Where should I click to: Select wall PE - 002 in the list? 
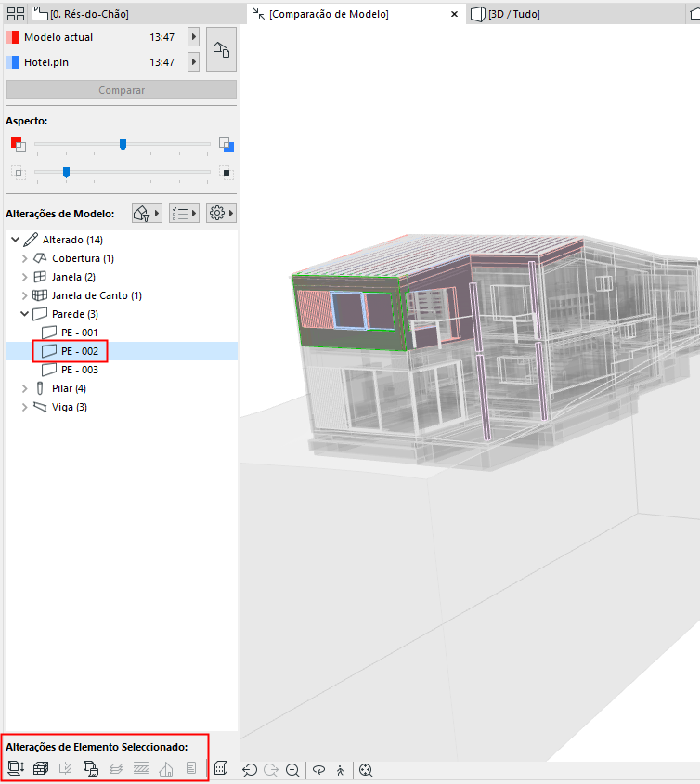(x=80, y=351)
